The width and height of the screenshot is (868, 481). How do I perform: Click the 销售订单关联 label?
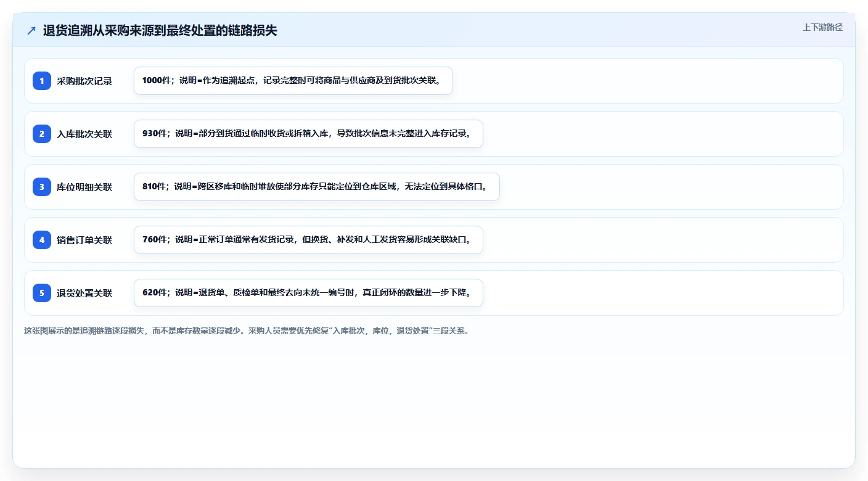pos(84,240)
